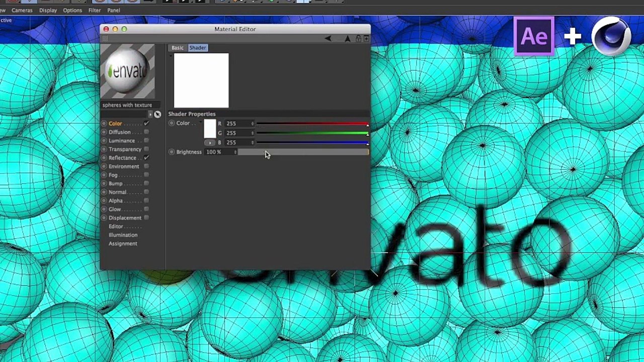This screenshot has width=644, height=362.
Task: Click stepper arrows of G value field
Action: pyautogui.click(x=253, y=133)
